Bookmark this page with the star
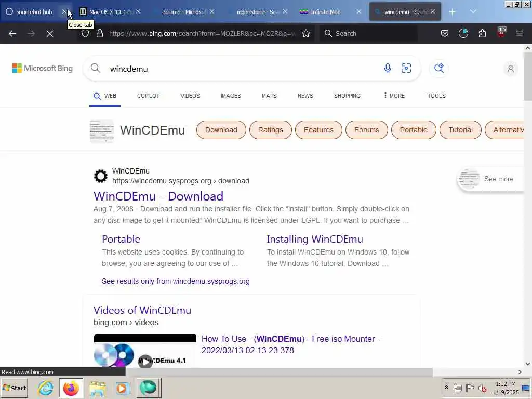This screenshot has width=532, height=399. click(306, 33)
